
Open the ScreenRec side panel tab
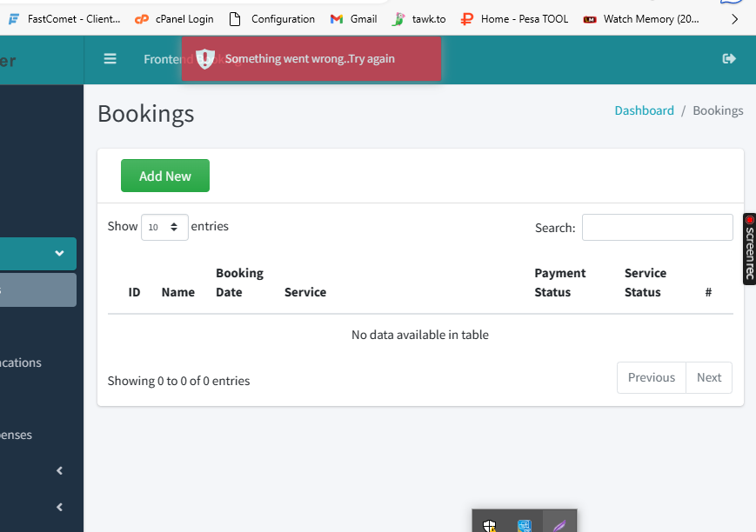click(x=749, y=249)
